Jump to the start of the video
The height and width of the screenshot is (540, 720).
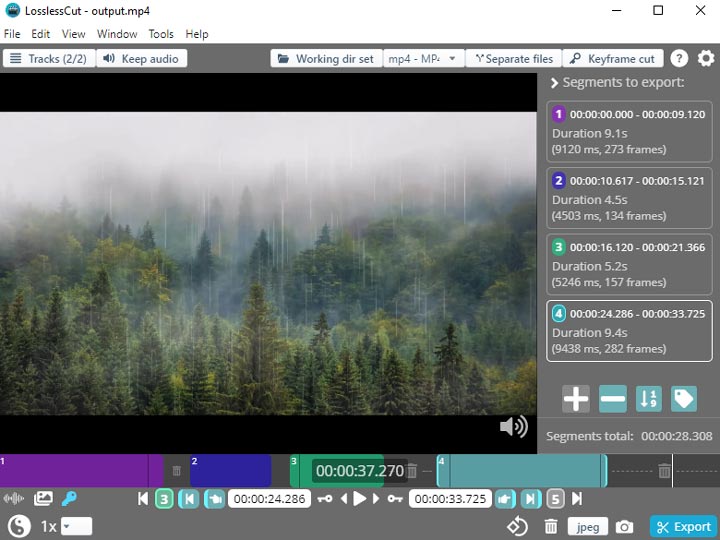coord(143,499)
